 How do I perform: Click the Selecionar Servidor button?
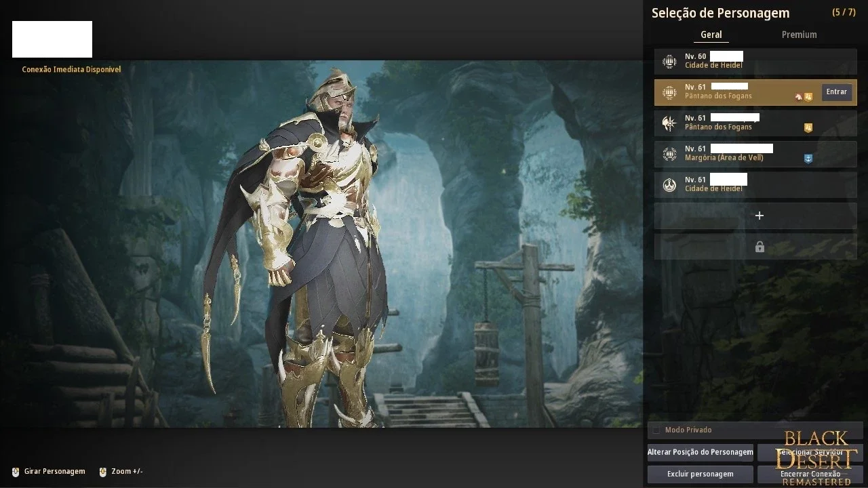click(810, 452)
